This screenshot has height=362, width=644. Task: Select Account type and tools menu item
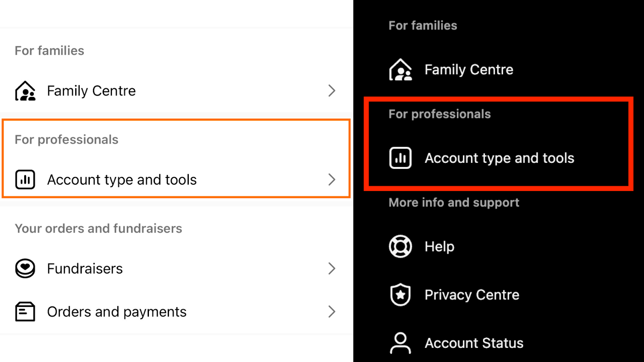(x=122, y=180)
